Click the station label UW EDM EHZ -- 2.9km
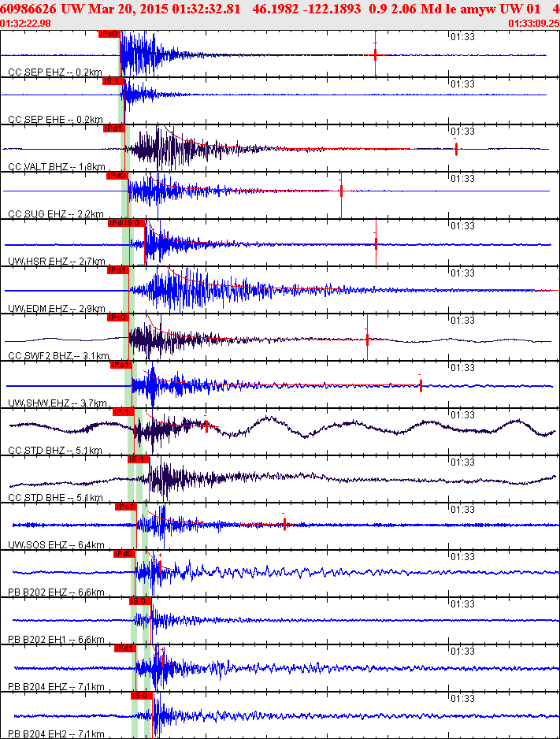This screenshot has width=560, height=739. [57, 308]
